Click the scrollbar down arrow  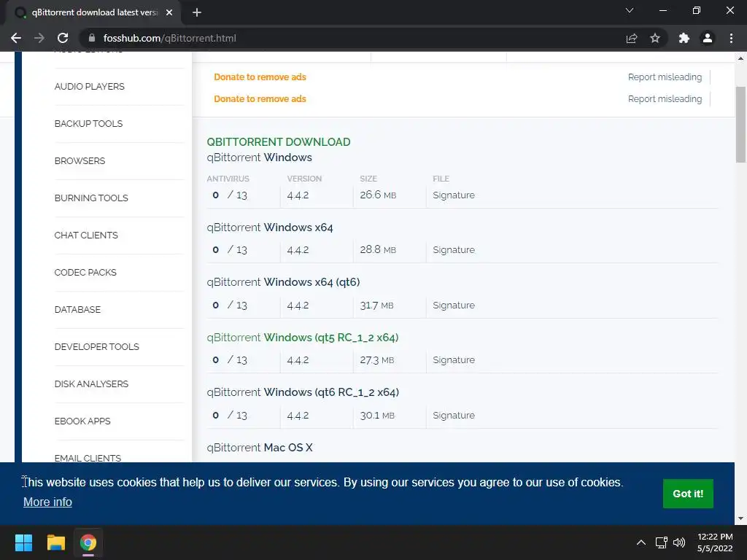pyautogui.click(x=740, y=518)
